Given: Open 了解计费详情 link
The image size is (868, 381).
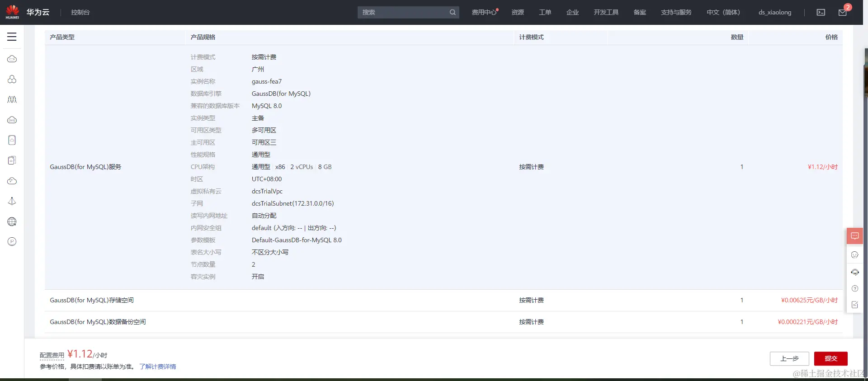Looking at the screenshot, I should tap(158, 367).
